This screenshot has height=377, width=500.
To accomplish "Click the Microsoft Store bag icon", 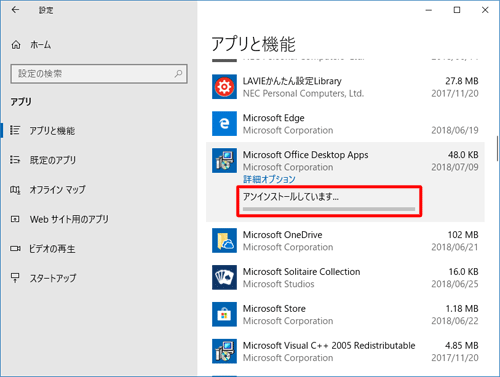I will click(x=224, y=314).
